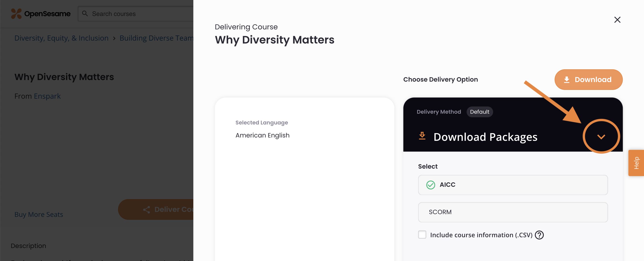
Task: Click the Select label above AICC
Action: click(x=428, y=167)
